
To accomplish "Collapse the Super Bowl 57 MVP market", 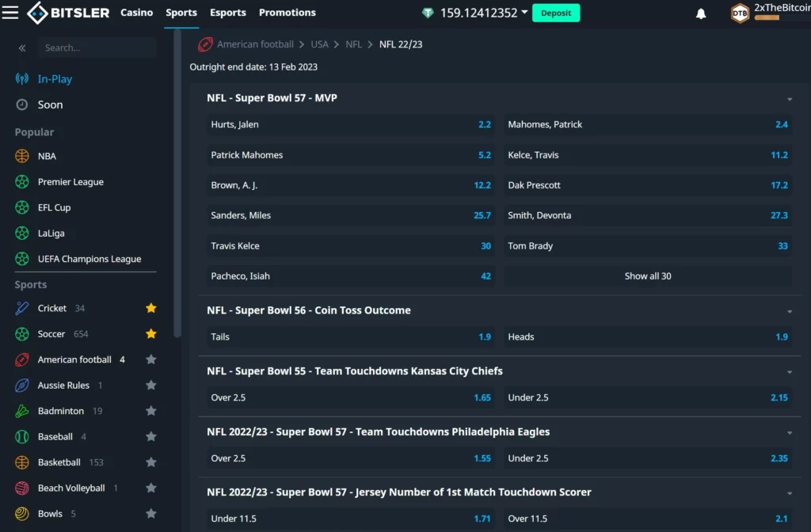I will (790, 99).
